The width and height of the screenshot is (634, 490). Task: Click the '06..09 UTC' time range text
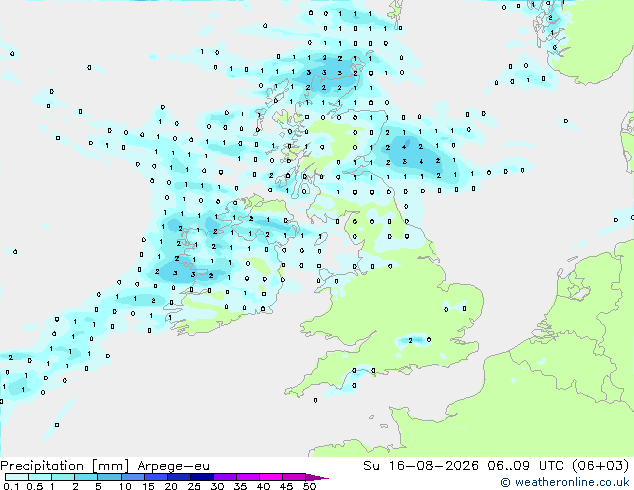point(525,466)
